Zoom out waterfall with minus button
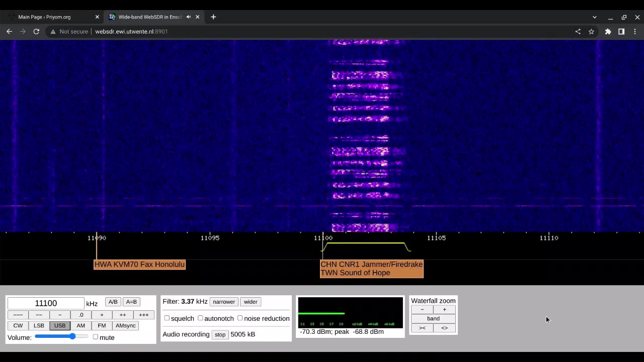 [422, 310]
